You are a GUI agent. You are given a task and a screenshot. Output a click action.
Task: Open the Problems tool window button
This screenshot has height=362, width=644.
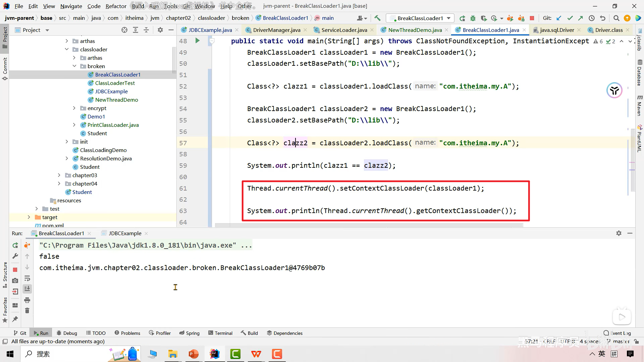[x=127, y=333]
